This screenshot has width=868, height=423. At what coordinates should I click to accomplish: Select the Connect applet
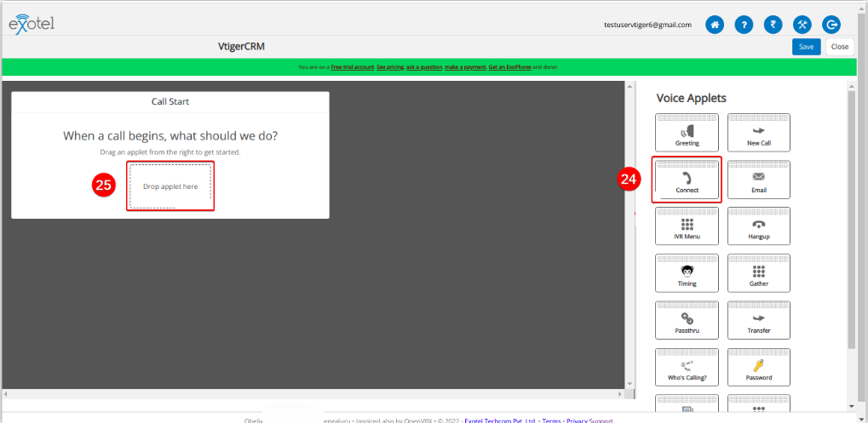click(687, 180)
